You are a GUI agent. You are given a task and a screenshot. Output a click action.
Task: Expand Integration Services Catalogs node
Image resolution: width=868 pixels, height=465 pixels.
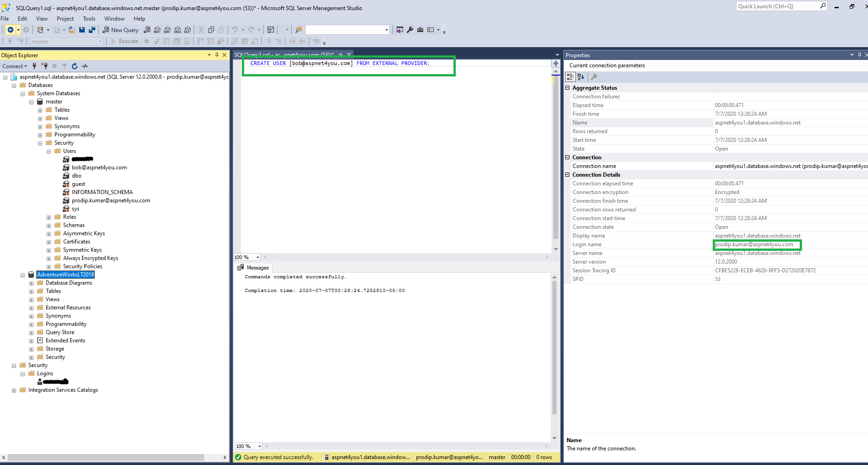(x=14, y=390)
